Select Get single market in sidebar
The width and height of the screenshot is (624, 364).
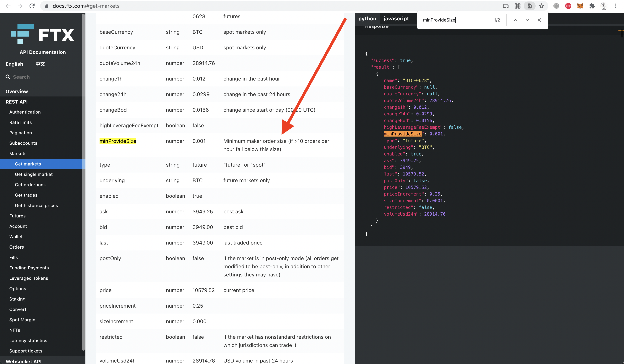[x=34, y=174]
